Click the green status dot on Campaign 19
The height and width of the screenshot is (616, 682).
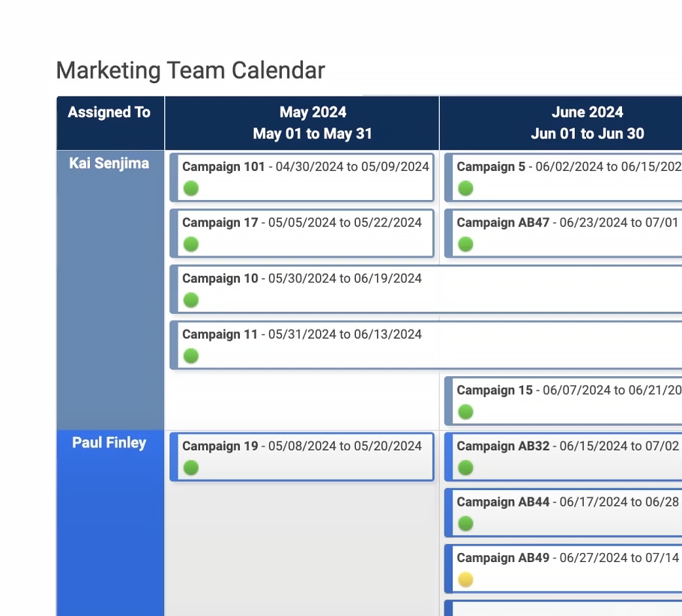click(x=191, y=468)
